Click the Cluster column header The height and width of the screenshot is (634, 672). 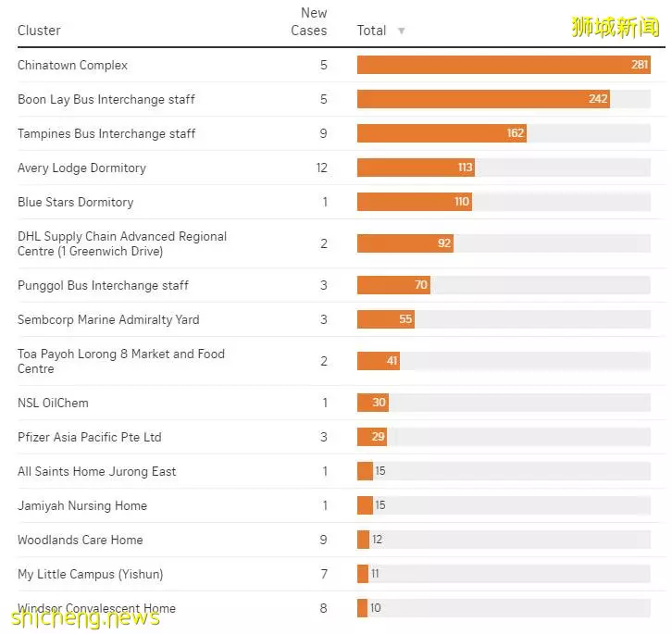tap(39, 31)
